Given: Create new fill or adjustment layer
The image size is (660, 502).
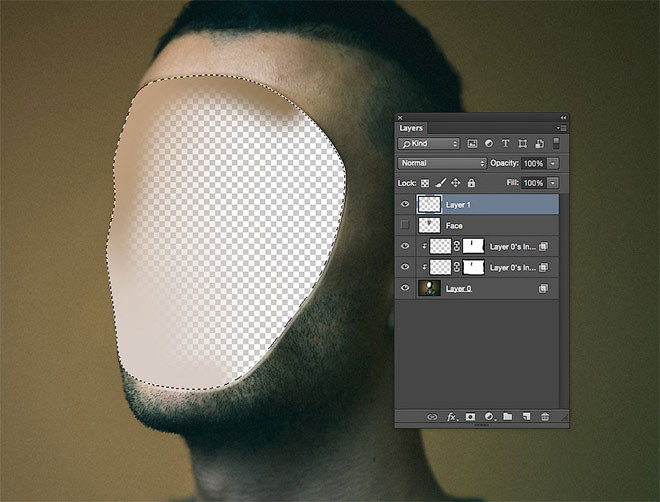Looking at the screenshot, I should (489, 417).
